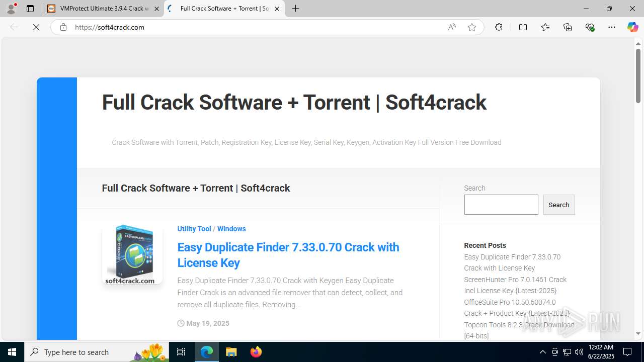Stop loading the page
The image size is (644, 362).
click(x=36, y=27)
